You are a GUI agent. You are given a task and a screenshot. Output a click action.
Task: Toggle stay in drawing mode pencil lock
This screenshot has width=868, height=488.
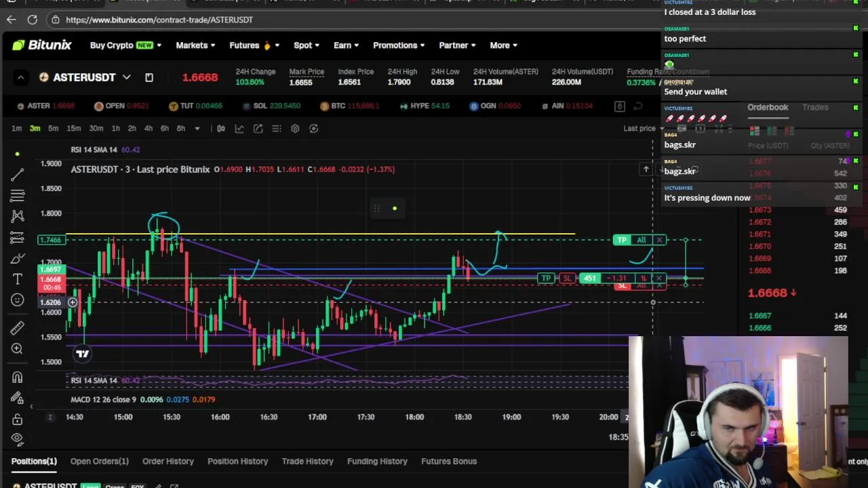(x=18, y=398)
